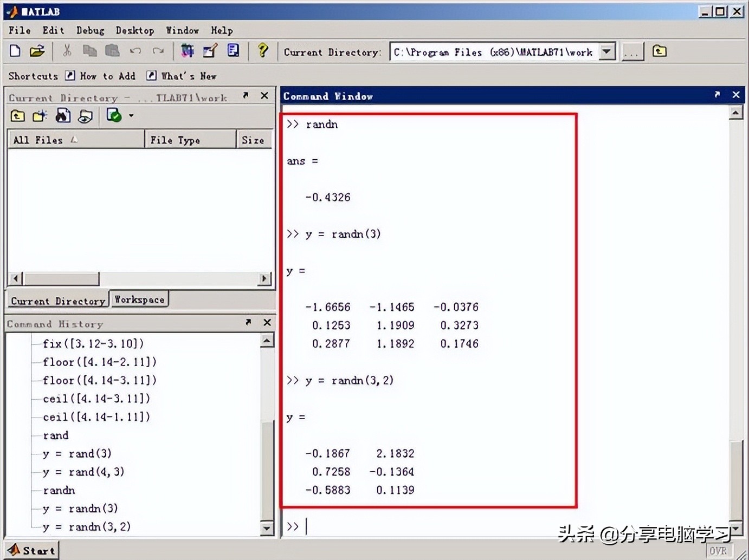749x560 pixels.
Task: Expand the Current Directory path dropdown arrow
Action: click(x=608, y=52)
